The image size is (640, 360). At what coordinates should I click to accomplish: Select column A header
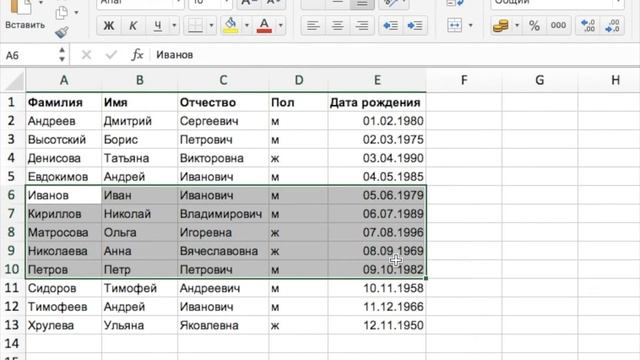[x=64, y=80]
